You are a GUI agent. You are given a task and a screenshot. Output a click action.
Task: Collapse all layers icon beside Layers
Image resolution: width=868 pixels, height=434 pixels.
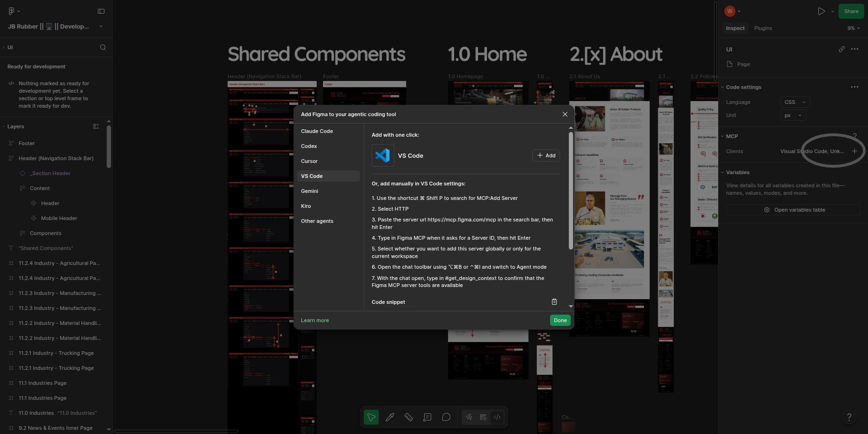click(96, 126)
